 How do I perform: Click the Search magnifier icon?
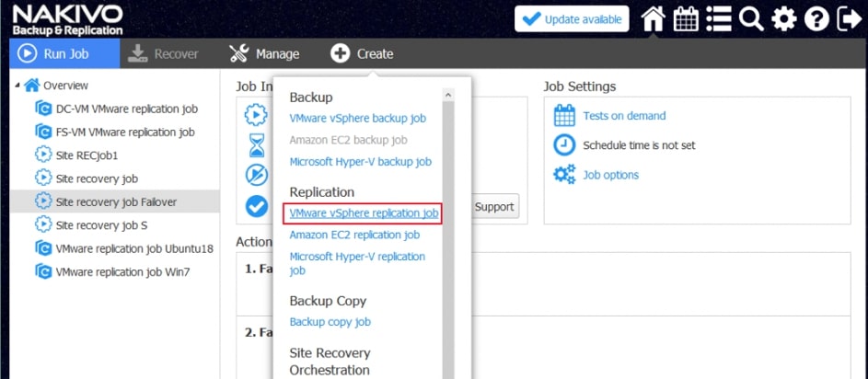[x=751, y=20]
